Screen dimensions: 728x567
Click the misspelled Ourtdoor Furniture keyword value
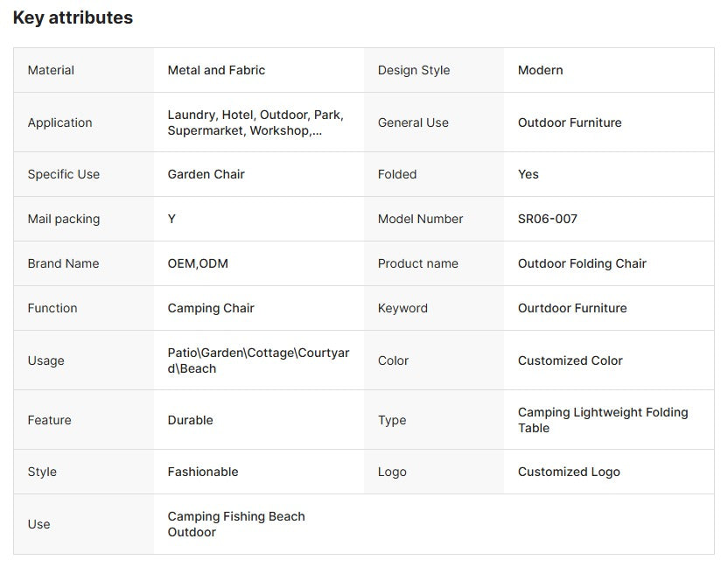coord(572,308)
